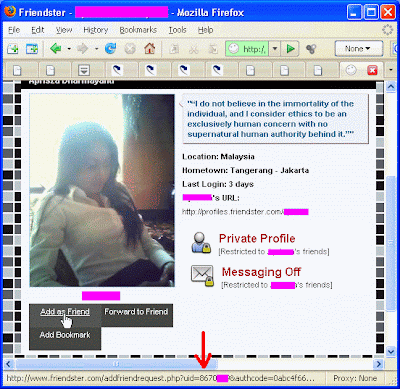Click the quote shoutout box

click(276, 119)
